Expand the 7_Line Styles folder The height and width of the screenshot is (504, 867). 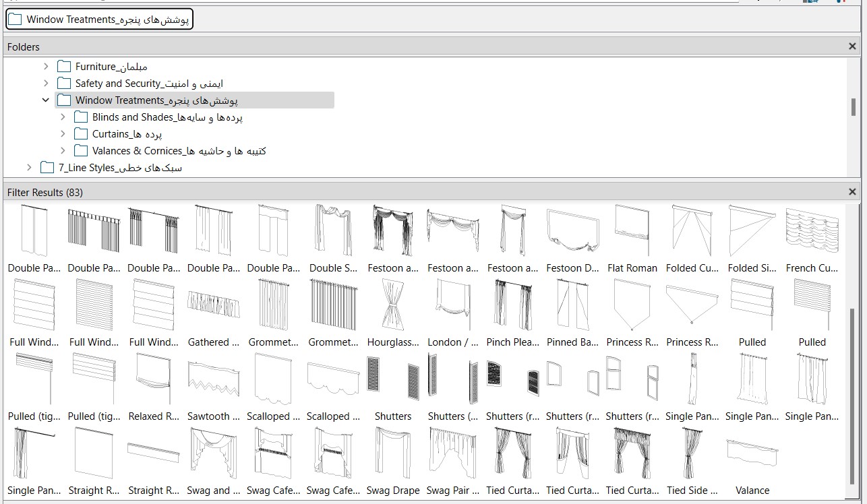pyautogui.click(x=29, y=168)
